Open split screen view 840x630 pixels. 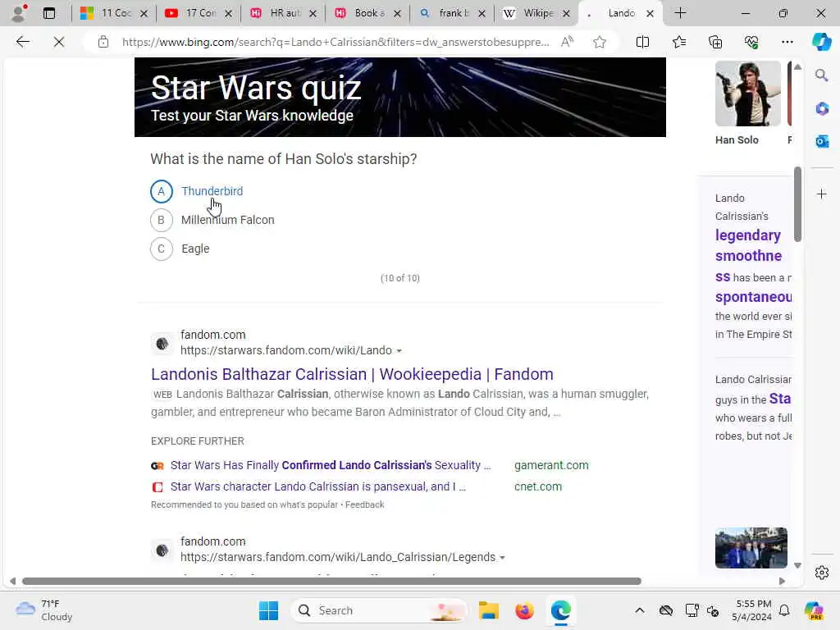(642, 42)
